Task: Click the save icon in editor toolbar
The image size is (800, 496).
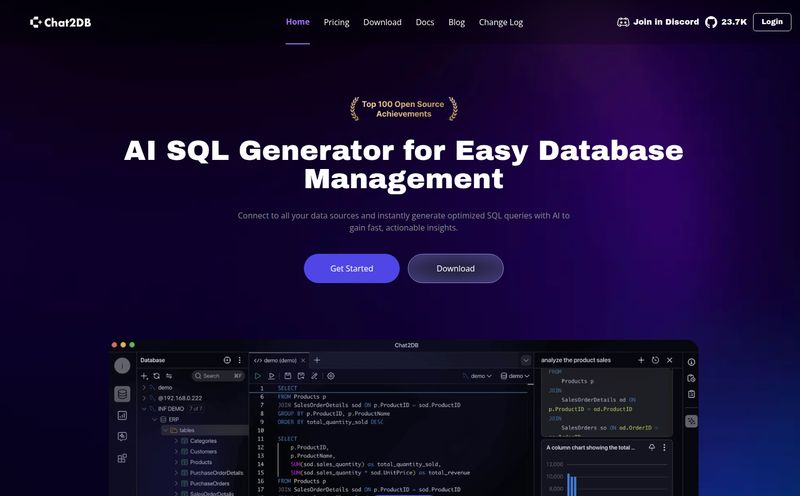Action: click(288, 376)
